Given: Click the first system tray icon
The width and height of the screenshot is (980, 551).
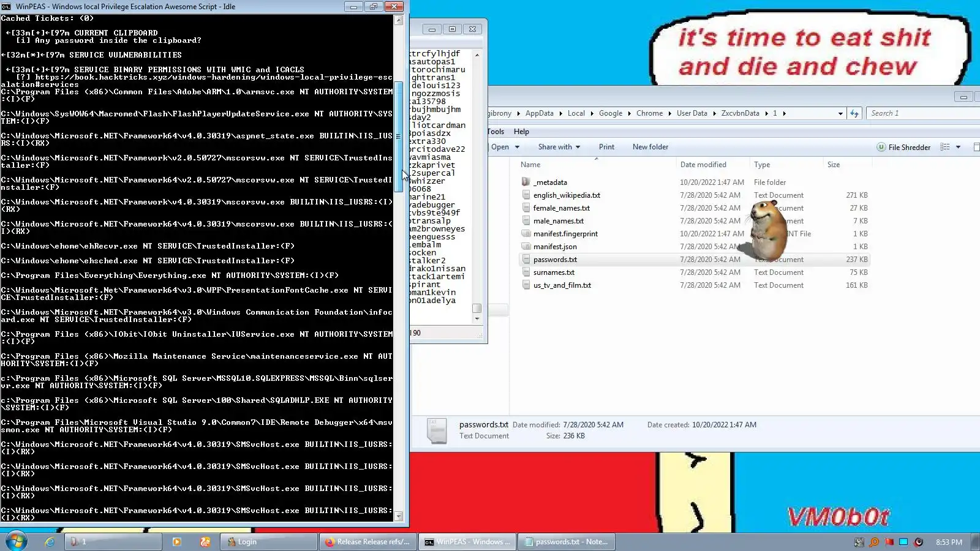Looking at the screenshot, I should pos(859,542).
